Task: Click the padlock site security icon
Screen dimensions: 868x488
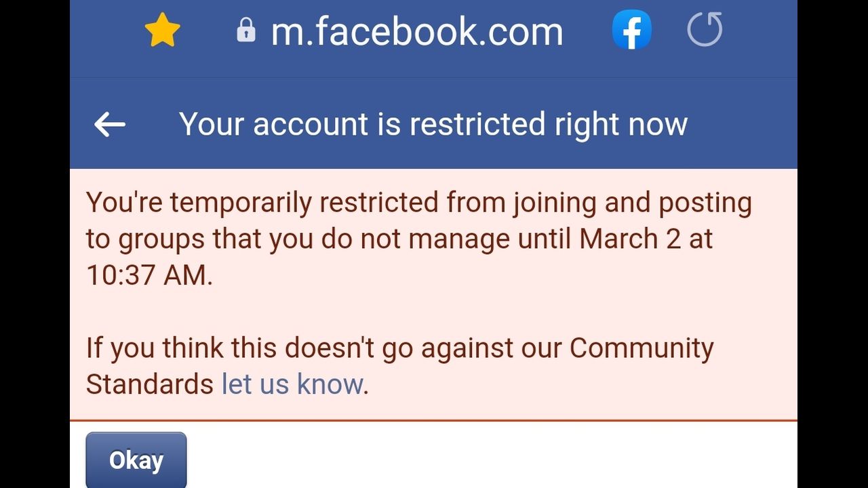Action: pyautogui.click(x=245, y=30)
